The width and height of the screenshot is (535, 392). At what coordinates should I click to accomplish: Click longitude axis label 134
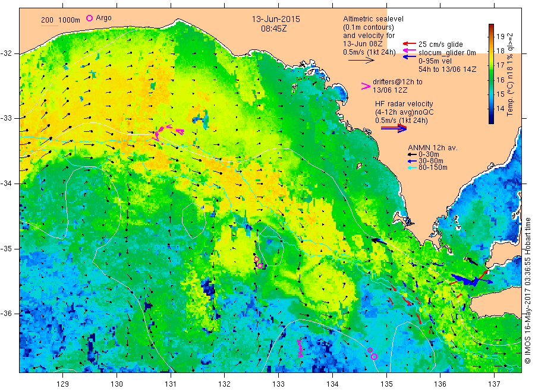[332, 384]
